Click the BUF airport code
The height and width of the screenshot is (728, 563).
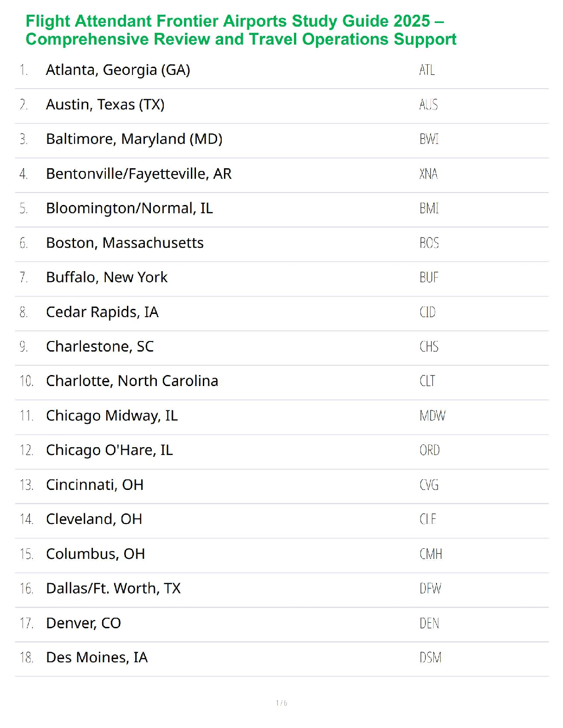tap(429, 278)
